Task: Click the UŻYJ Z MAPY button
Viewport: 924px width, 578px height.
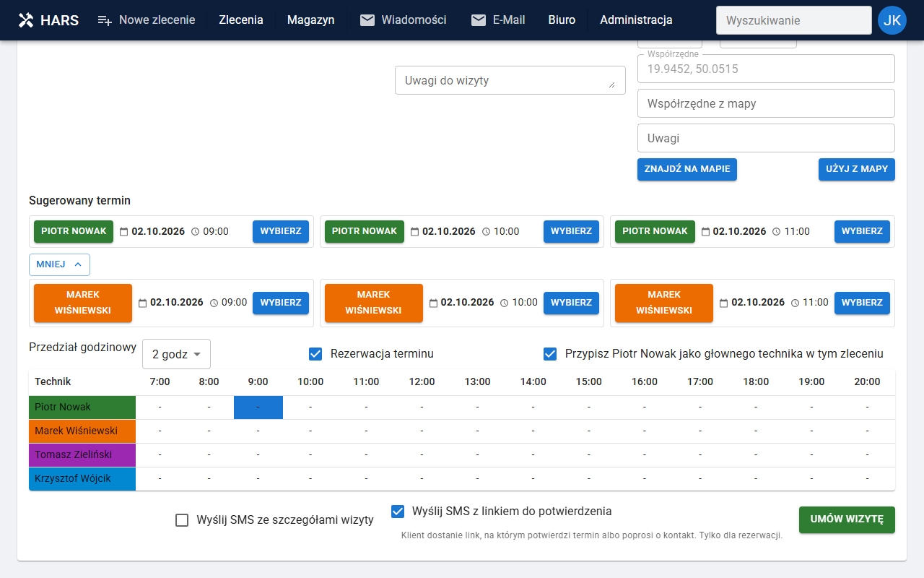Action: coord(857,169)
